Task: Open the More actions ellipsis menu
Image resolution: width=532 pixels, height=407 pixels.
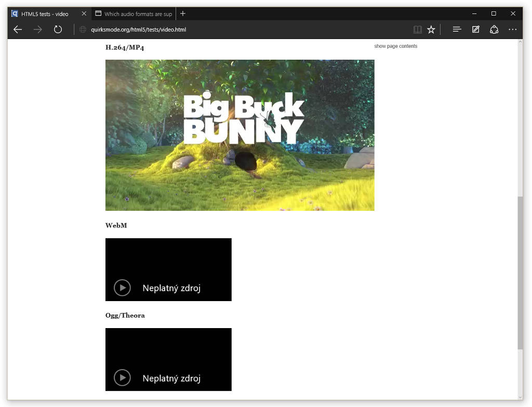Action: coord(513,30)
